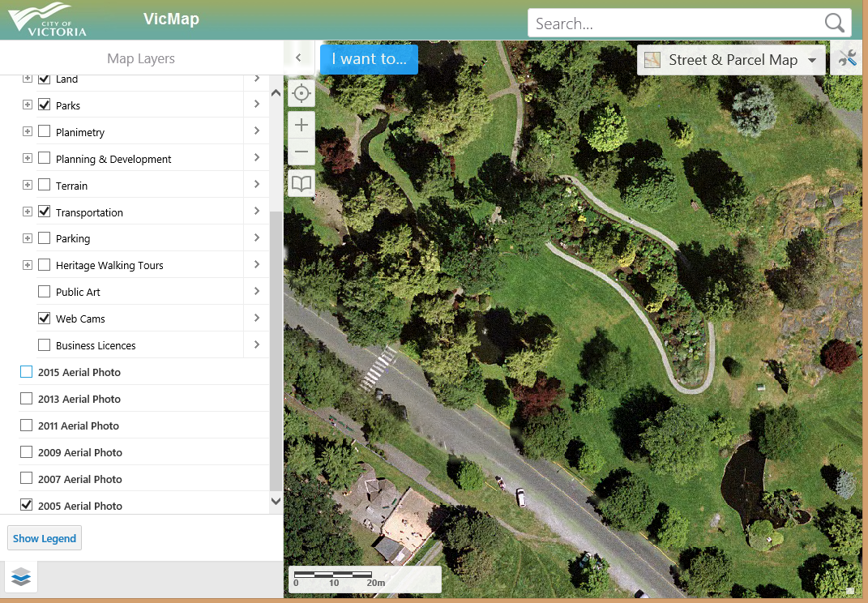Viewport: 868px width, 603px height.
Task: Expand the Transportation tree node
Action: tap(27, 212)
